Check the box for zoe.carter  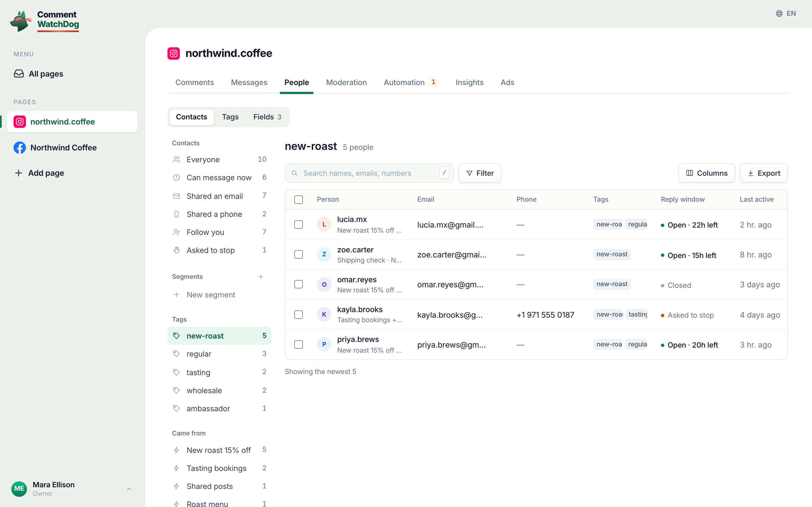pyautogui.click(x=299, y=255)
